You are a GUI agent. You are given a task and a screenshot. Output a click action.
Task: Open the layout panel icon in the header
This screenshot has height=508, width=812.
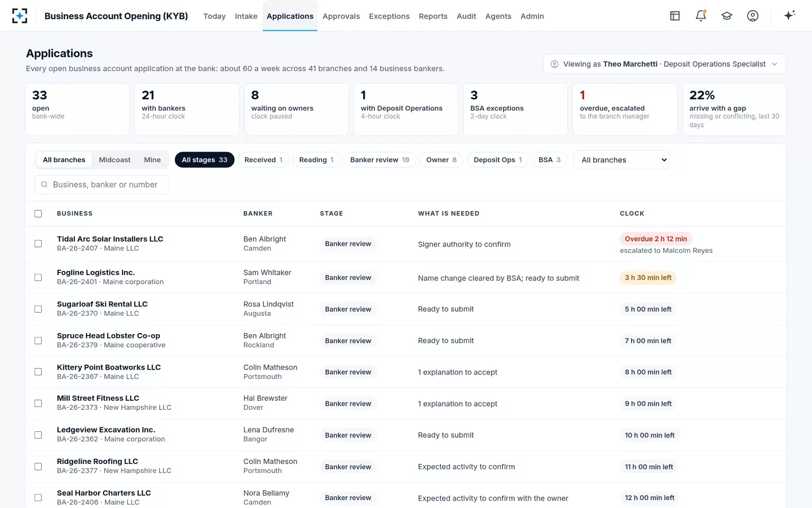[x=675, y=16]
